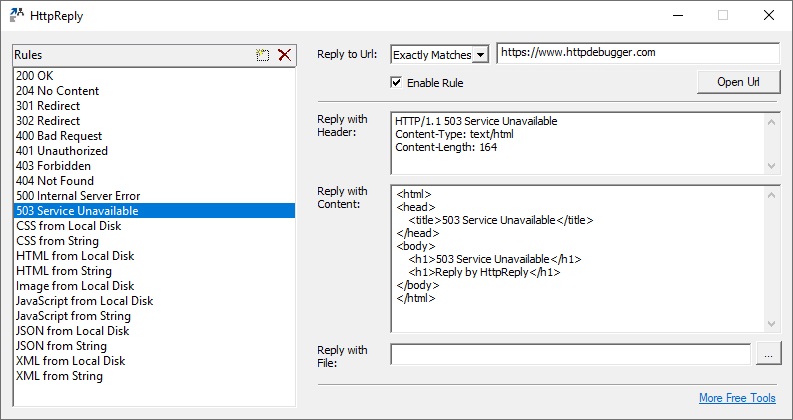The width and height of the screenshot is (793, 420).
Task: Click the Reply to Url address field
Action: tap(638, 53)
